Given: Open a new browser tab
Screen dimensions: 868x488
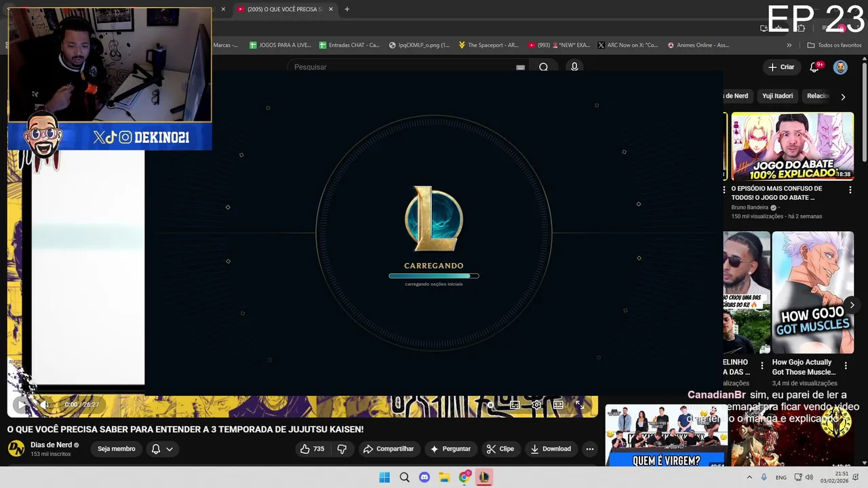Looking at the screenshot, I should click(x=347, y=9).
